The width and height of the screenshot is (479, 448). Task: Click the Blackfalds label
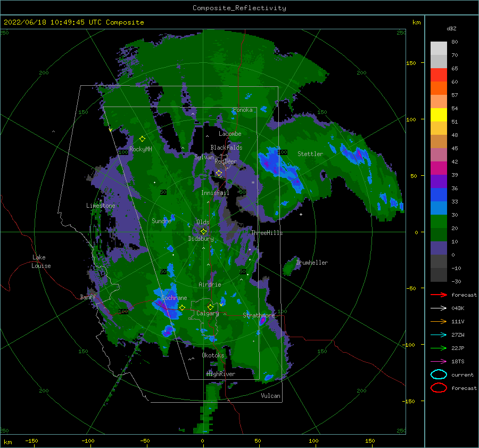click(226, 148)
